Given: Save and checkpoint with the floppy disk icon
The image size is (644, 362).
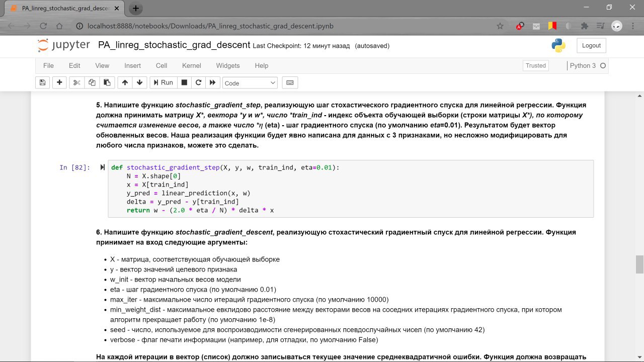Looking at the screenshot, I should click(42, 82).
